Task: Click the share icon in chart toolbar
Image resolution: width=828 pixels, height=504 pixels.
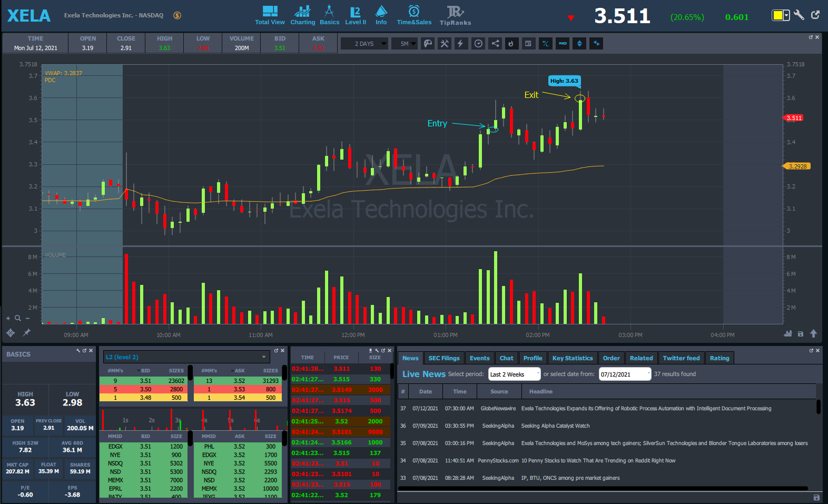Action: [x=495, y=44]
